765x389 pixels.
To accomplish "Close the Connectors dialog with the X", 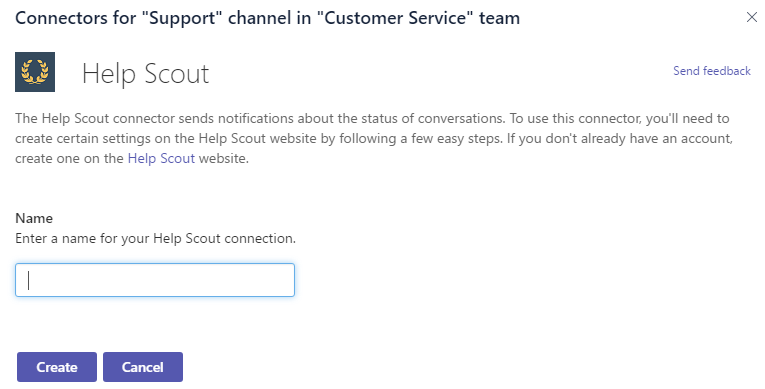I will (x=751, y=18).
